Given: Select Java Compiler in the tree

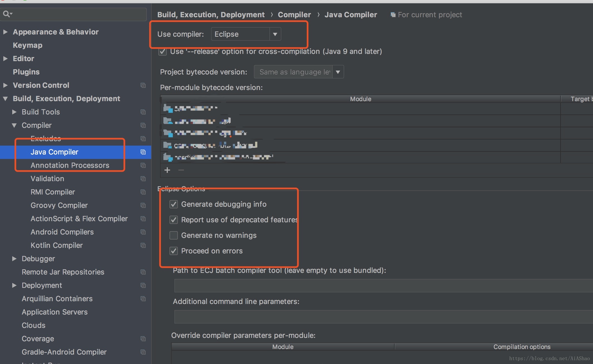Looking at the screenshot, I should click(x=54, y=152).
